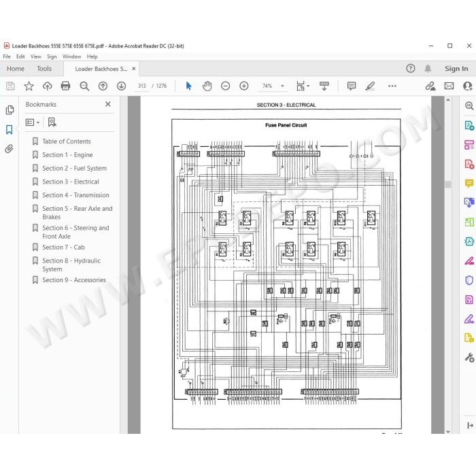Select the highlighter pen tool
476x476 pixels.
tap(370, 86)
